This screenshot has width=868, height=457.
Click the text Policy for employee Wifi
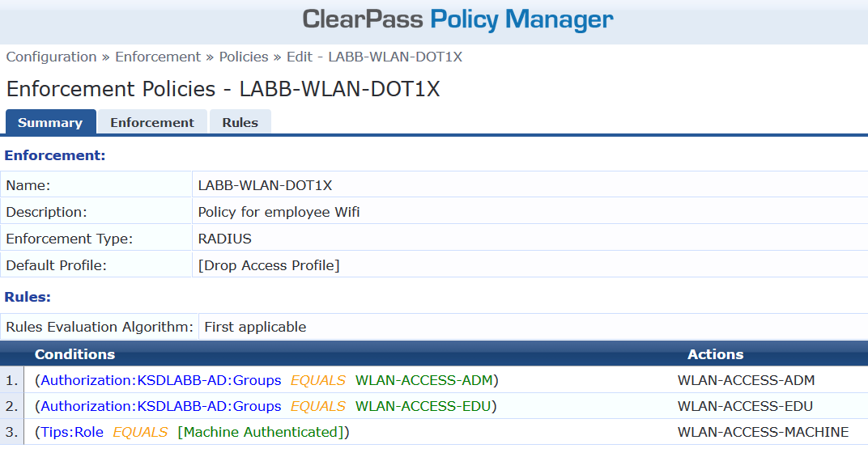279,212
